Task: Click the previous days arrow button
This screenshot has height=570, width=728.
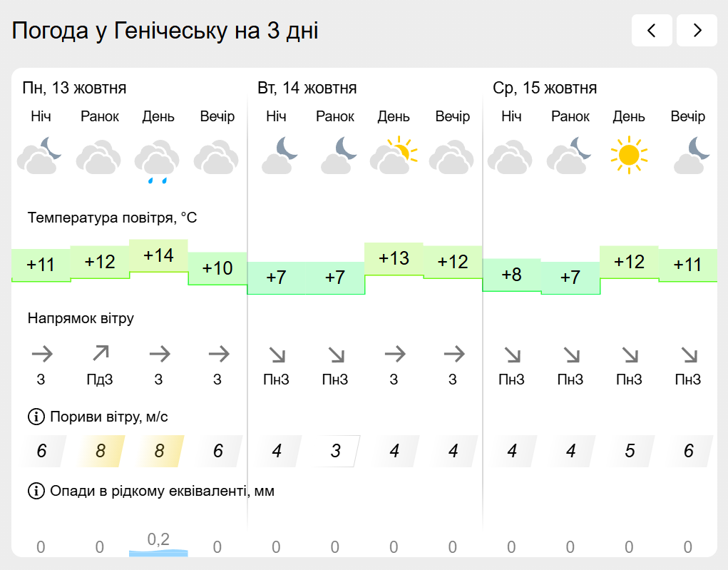Action: click(x=652, y=31)
